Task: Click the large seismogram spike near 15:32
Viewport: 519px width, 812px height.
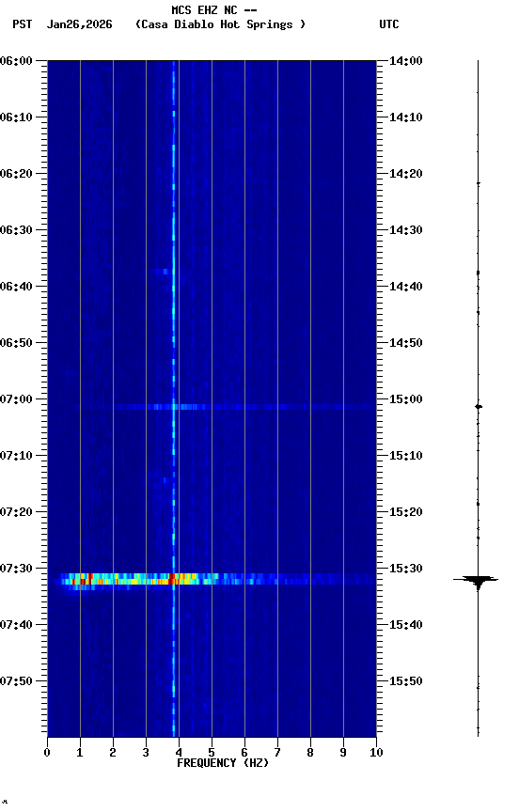Action: [477, 580]
